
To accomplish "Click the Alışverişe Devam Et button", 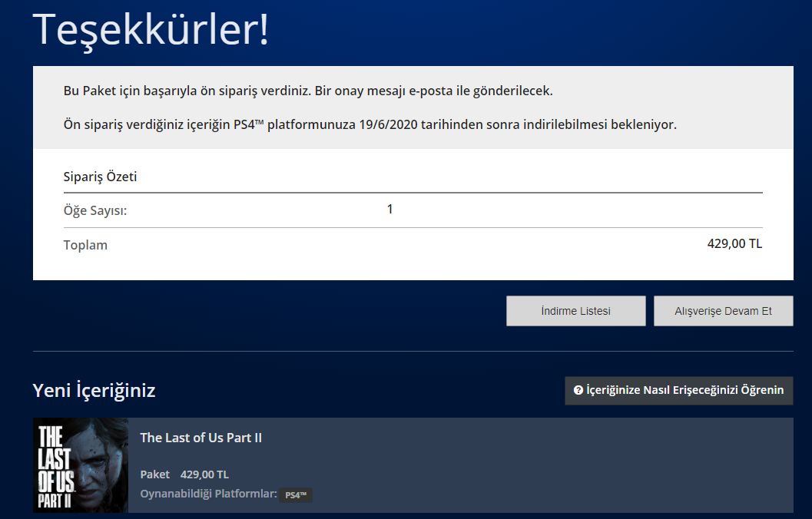I will coord(724,311).
